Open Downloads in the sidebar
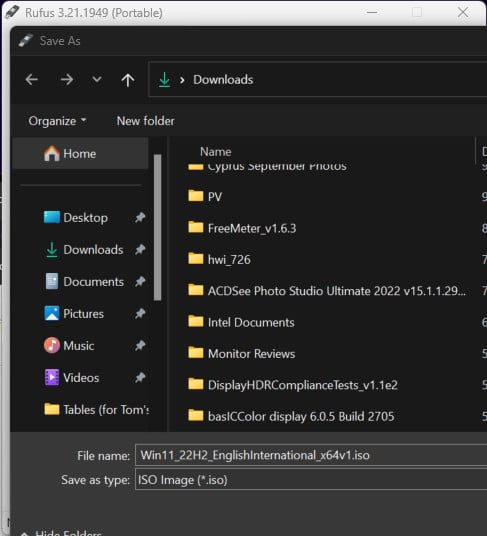487x536 pixels. [x=93, y=250]
